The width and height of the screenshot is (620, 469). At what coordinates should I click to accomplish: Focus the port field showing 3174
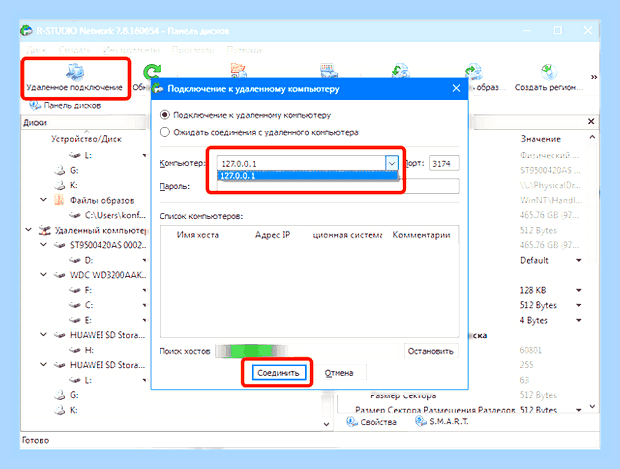coord(444,163)
